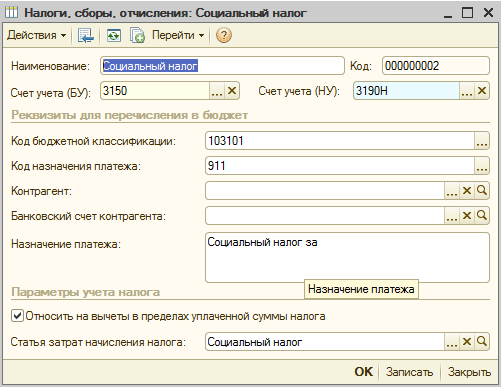Open the Перейти dropdown menu
Image resolution: width=501 pixels, height=387 pixels.
(178, 35)
